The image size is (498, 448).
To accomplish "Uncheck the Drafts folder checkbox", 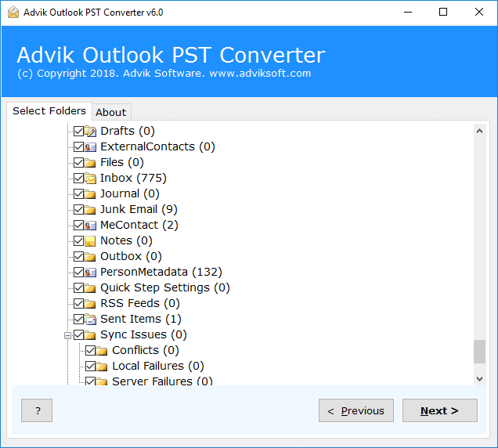I will coord(78,131).
